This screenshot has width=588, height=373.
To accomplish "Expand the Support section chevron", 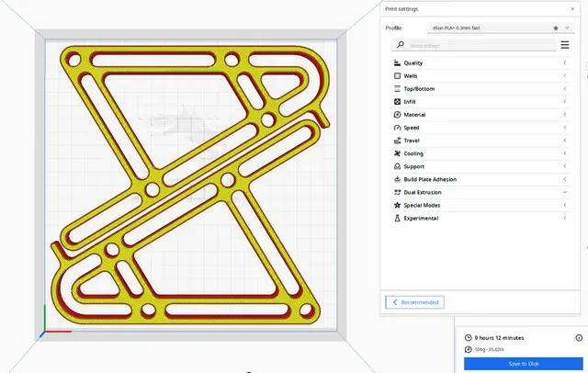I will pyautogui.click(x=565, y=166).
